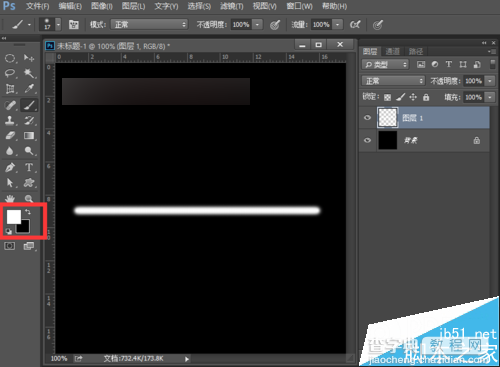Viewport: 500px width, 367px height.
Task: Swap foreground and background colors
Action: (x=28, y=212)
